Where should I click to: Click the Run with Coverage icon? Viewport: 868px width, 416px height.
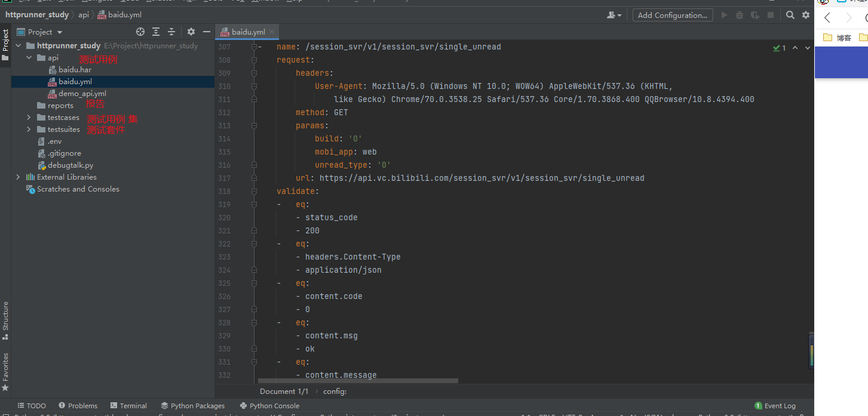(755, 15)
